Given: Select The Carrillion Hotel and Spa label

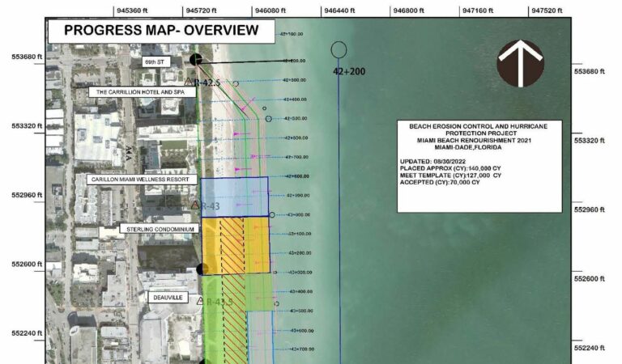Looking at the screenshot, I should pyautogui.click(x=130, y=92).
